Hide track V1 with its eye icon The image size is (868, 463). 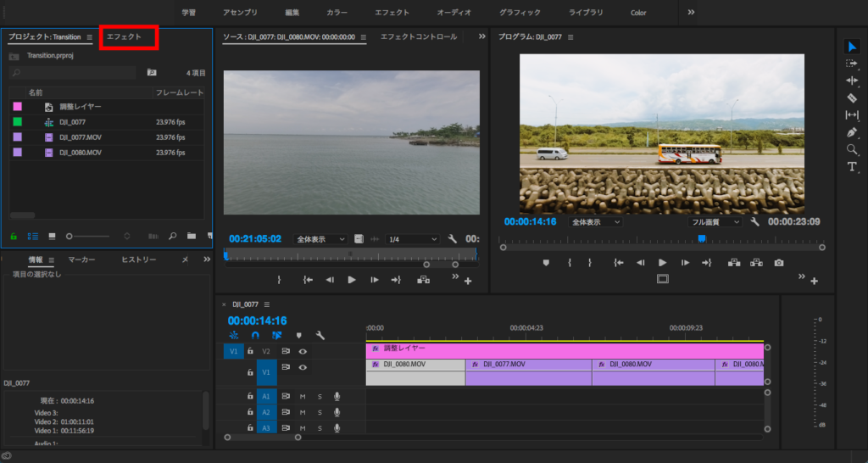303,366
